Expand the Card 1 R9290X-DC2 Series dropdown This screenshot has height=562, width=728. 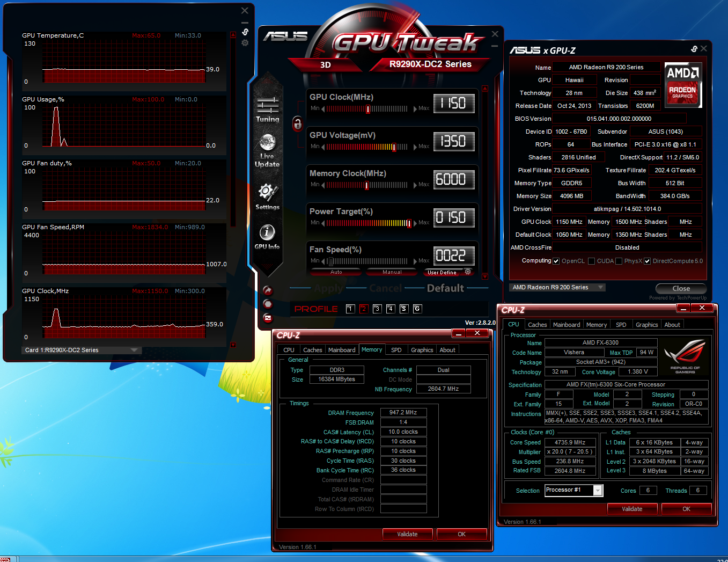tap(82, 350)
